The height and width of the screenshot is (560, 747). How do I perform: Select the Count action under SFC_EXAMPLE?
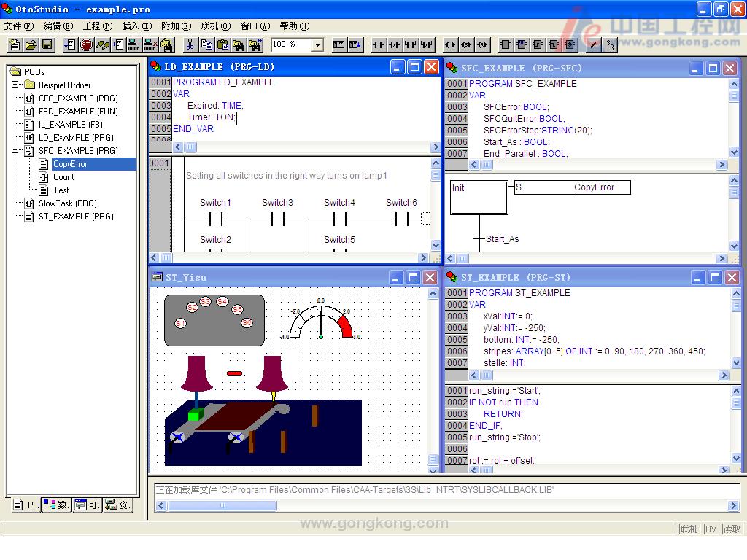[x=63, y=177]
